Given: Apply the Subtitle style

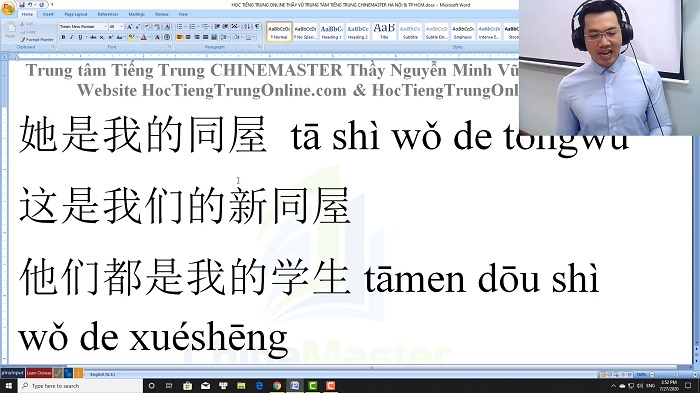Looking at the screenshot, I should point(410,32).
